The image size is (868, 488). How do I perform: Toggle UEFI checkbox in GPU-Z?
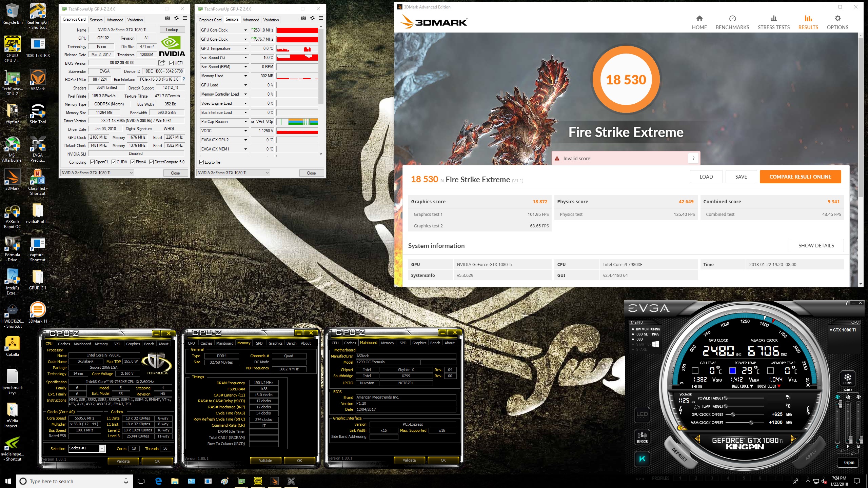point(172,63)
